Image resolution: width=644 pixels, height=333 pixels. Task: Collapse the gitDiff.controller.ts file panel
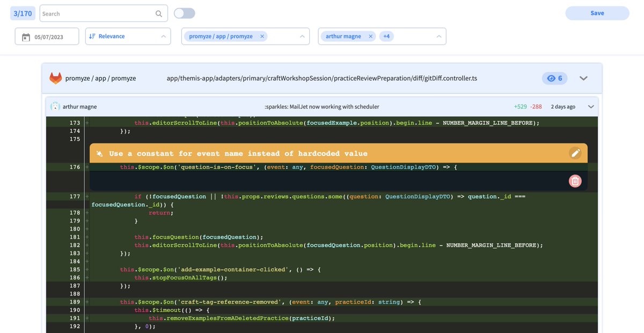click(584, 78)
